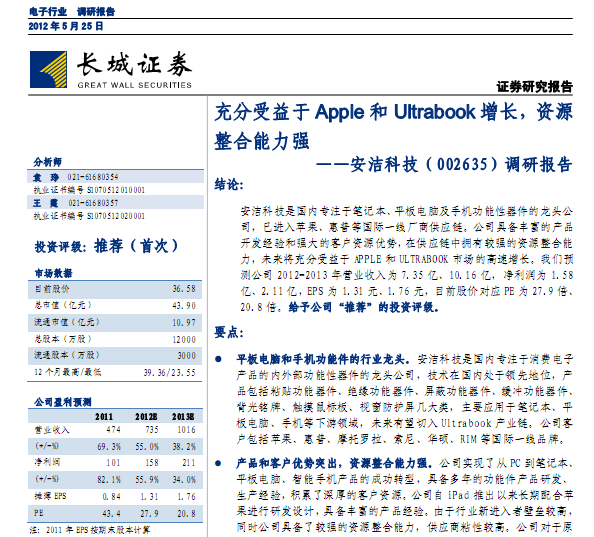Click the 2012E net profit value 158
Image resolution: width=594 pixels, height=537 pixels.
pos(152,463)
